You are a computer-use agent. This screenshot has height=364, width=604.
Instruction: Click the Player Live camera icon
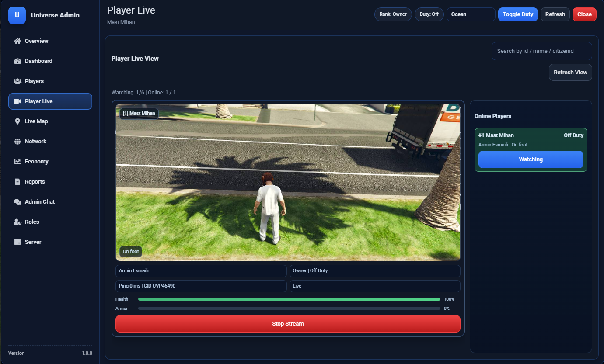click(x=17, y=101)
